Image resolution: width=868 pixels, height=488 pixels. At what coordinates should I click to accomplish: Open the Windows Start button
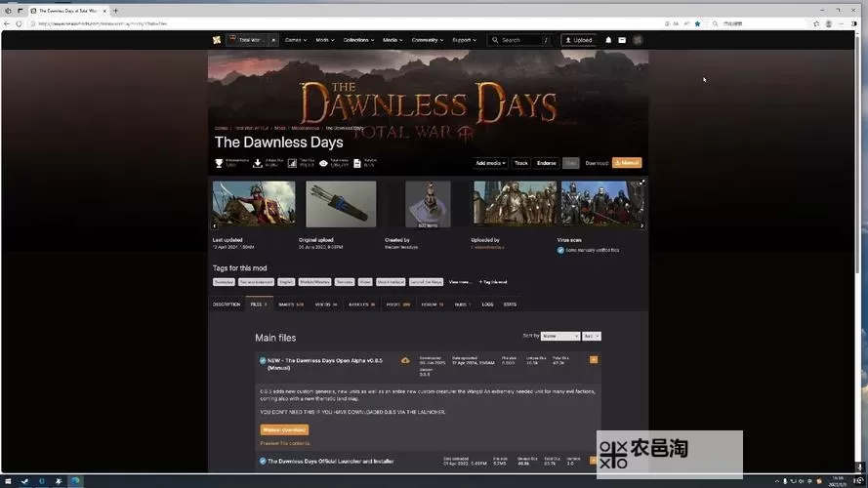(8, 481)
